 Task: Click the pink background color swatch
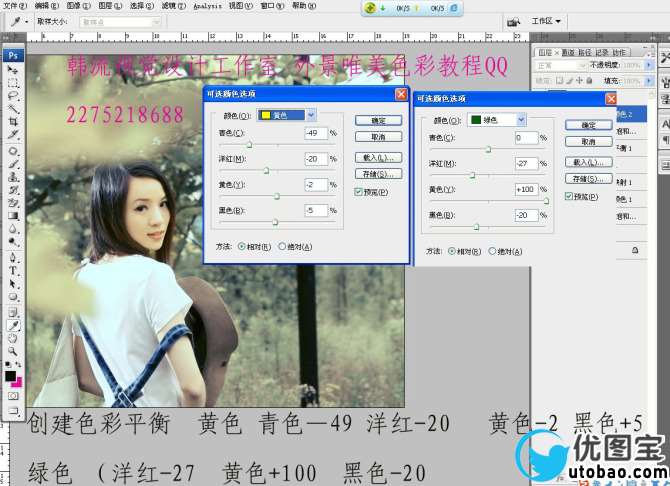click(x=18, y=383)
